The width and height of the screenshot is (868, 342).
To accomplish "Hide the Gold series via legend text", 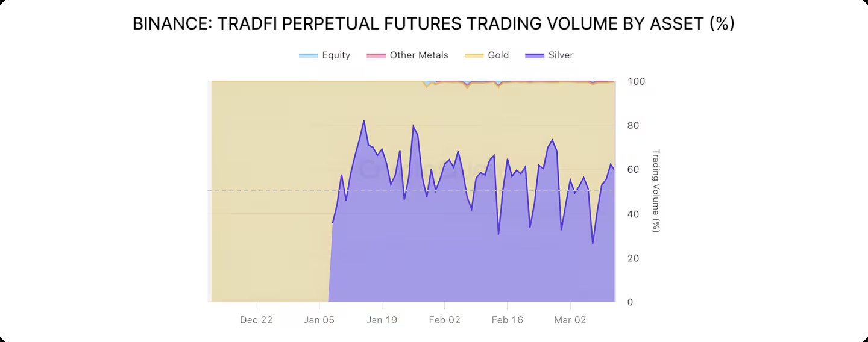I will click(x=498, y=55).
